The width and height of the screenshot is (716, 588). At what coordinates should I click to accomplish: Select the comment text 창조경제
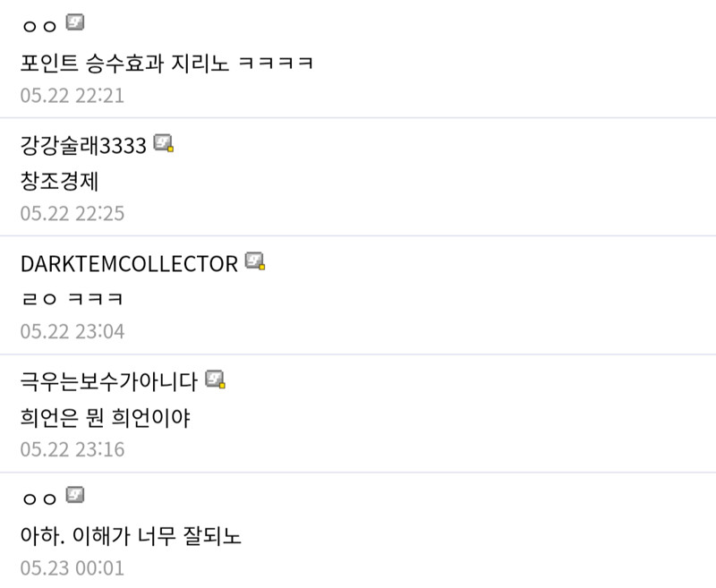(58, 181)
